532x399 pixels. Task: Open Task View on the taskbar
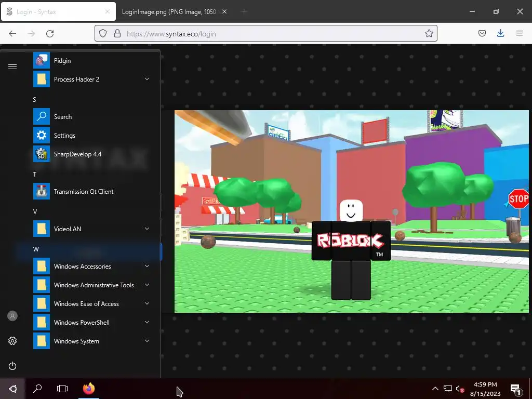click(x=62, y=389)
